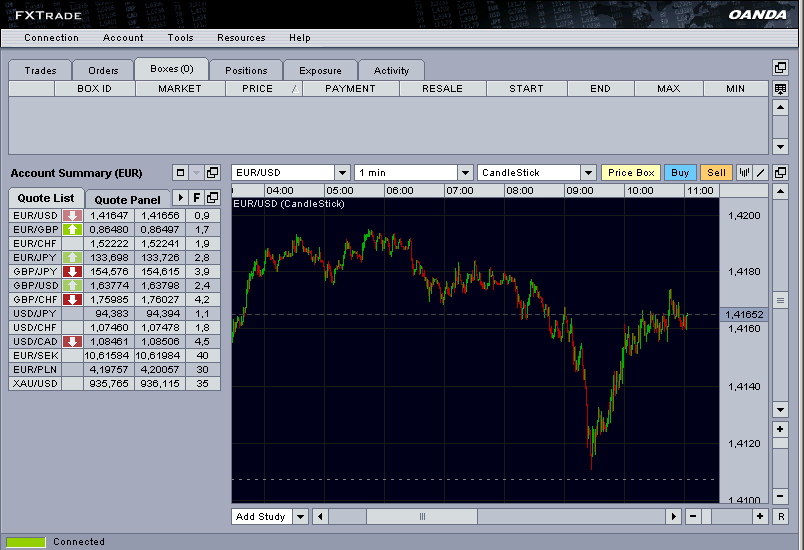This screenshot has width=804, height=550.
Task: Click the BOX ID column header
Action: pos(94,89)
